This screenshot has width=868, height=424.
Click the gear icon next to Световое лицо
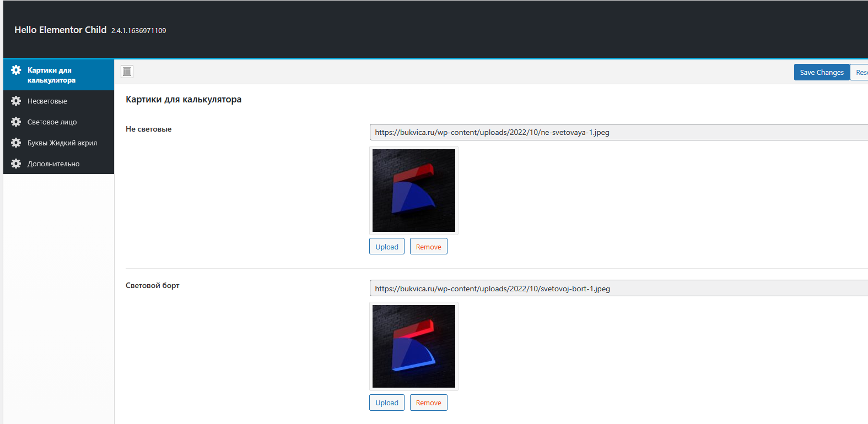pyautogui.click(x=16, y=122)
